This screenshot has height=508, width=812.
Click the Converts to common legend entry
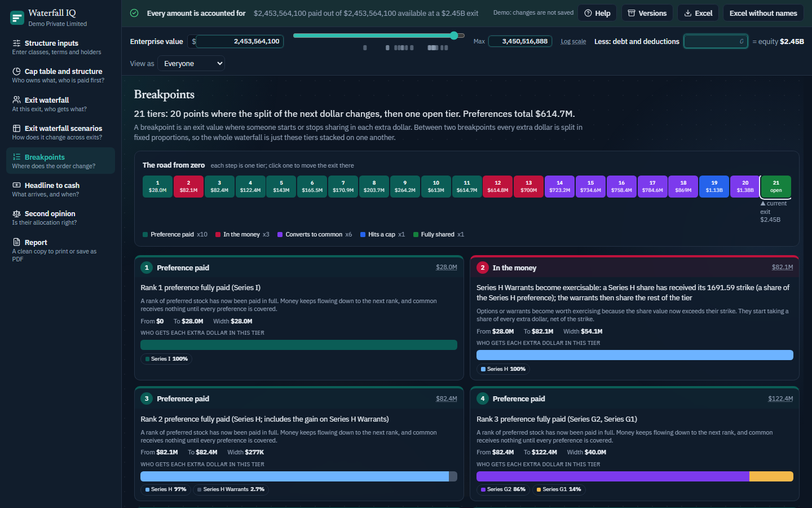coord(315,234)
